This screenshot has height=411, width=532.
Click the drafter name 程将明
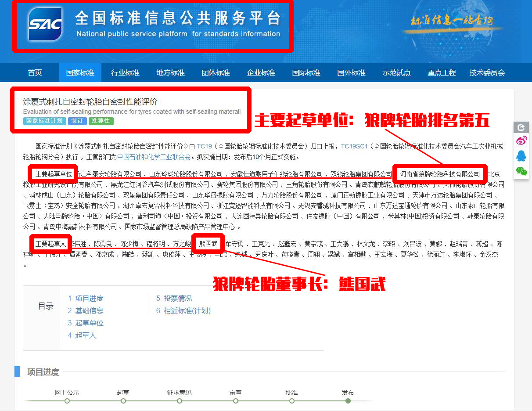[156, 244]
